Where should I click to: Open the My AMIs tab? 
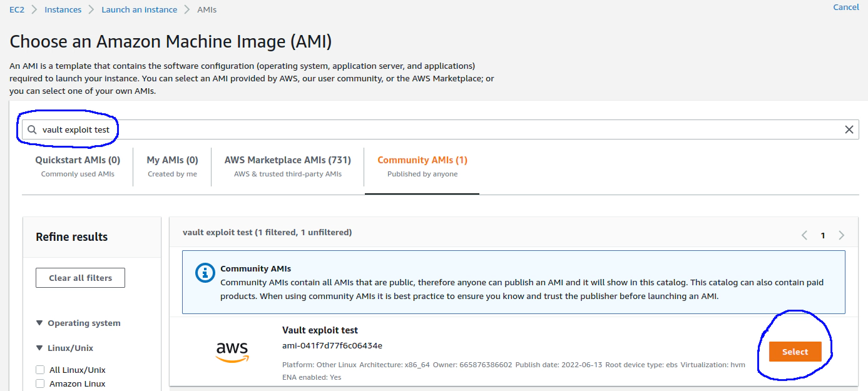[x=172, y=166]
